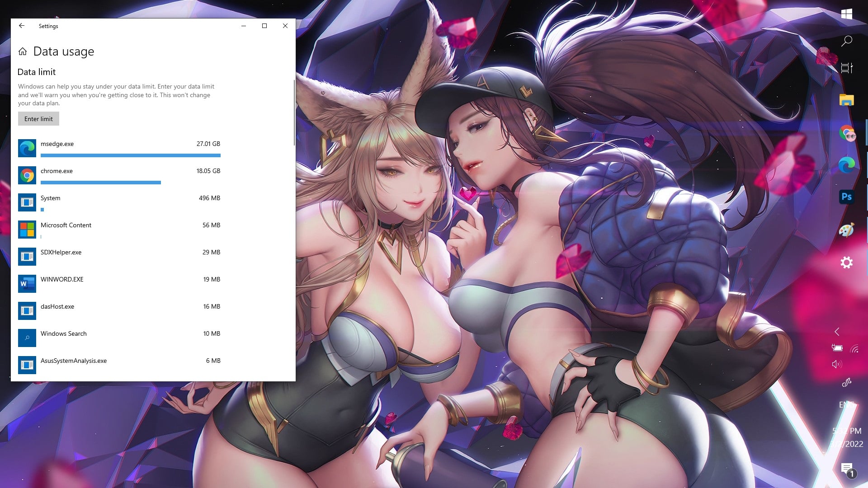Maximize the Settings window
Viewport: 868px width, 488px height.
(x=264, y=26)
